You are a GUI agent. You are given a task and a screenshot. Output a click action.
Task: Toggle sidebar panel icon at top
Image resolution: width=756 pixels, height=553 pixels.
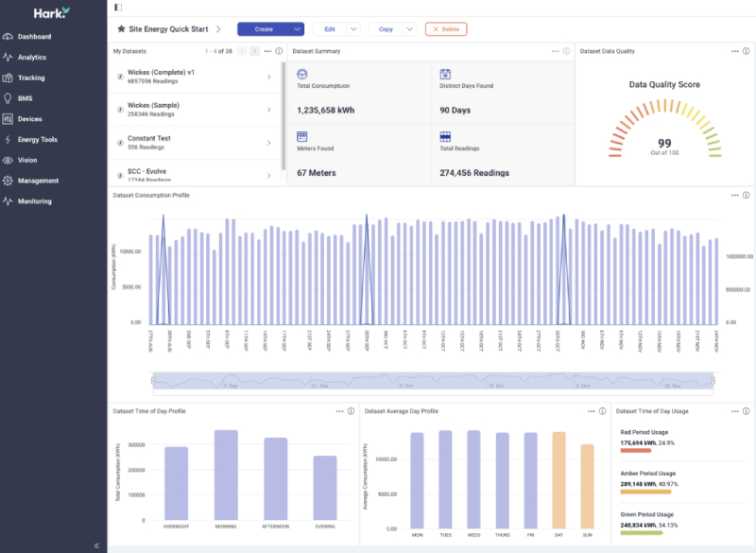[x=117, y=8]
